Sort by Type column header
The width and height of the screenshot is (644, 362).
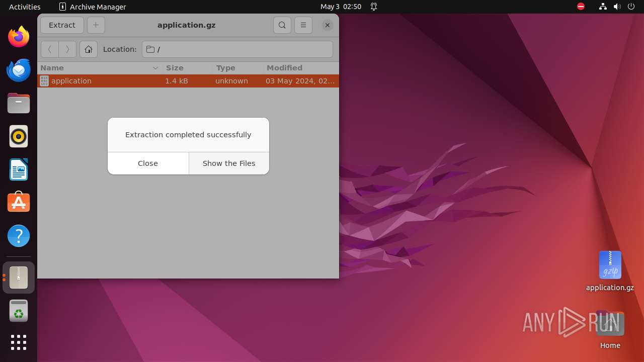pyautogui.click(x=238, y=68)
